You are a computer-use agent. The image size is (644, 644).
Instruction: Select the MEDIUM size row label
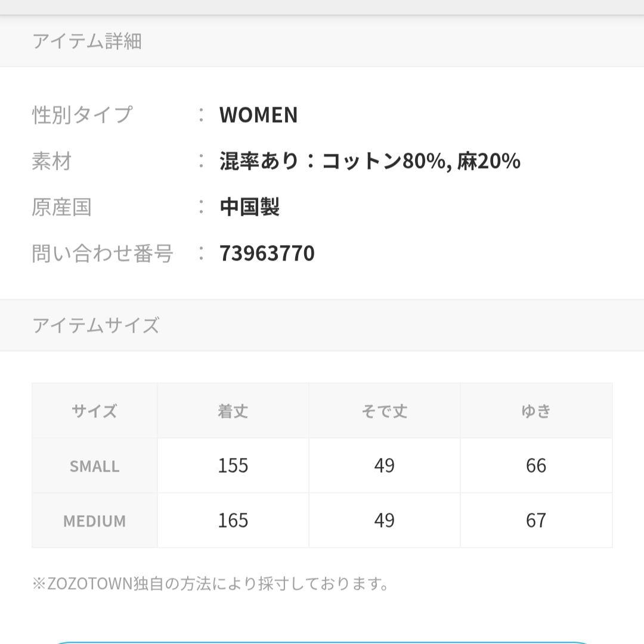tap(94, 521)
